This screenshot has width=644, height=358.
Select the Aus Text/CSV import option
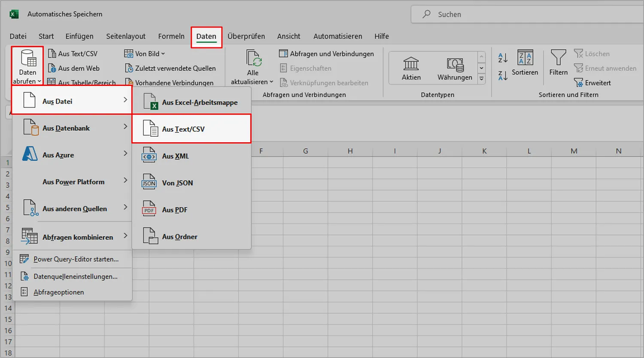(185, 129)
